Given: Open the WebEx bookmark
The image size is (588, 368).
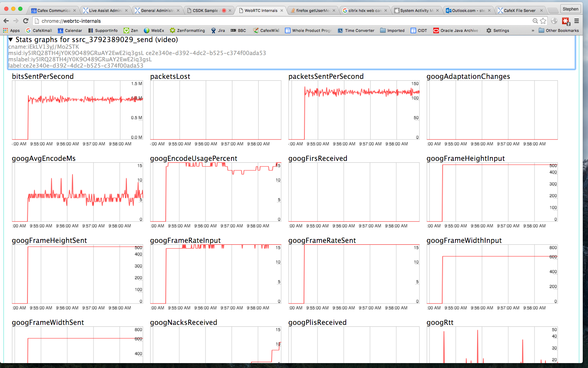Looking at the screenshot, I should point(154,30).
